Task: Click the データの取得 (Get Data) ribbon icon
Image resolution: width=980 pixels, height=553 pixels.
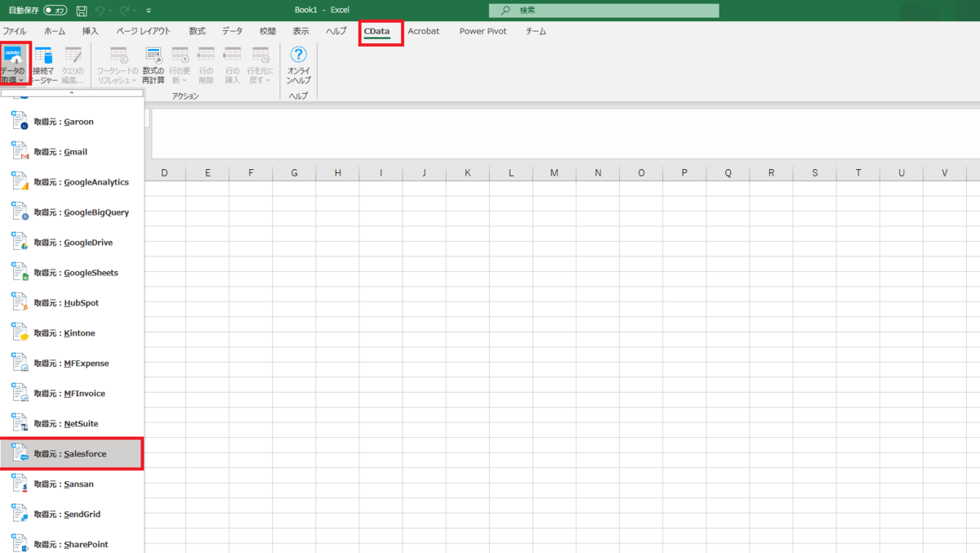Action: tap(15, 56)
